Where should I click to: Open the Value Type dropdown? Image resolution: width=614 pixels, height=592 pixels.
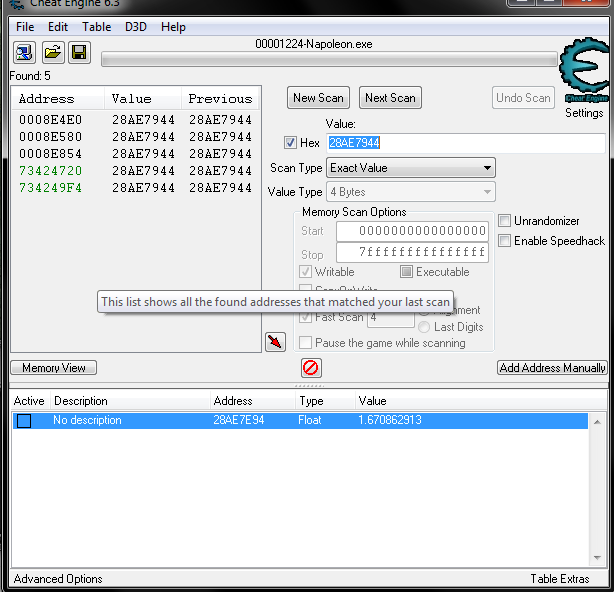point(411,192)
